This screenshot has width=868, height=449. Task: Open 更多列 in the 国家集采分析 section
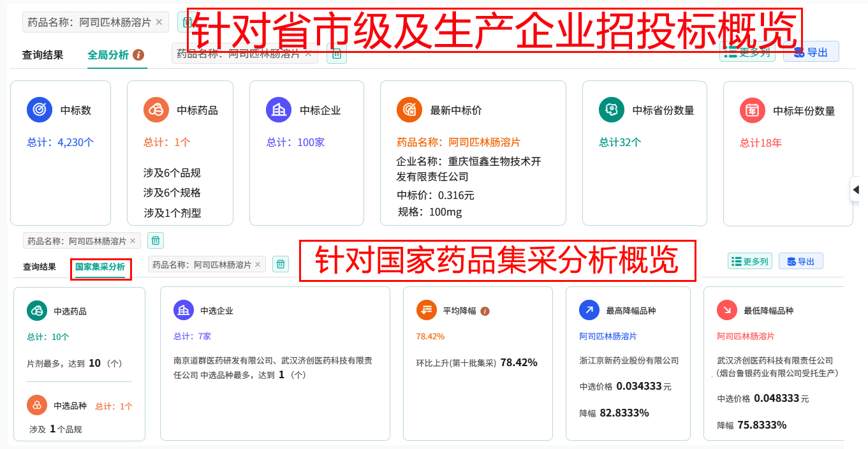750,261
